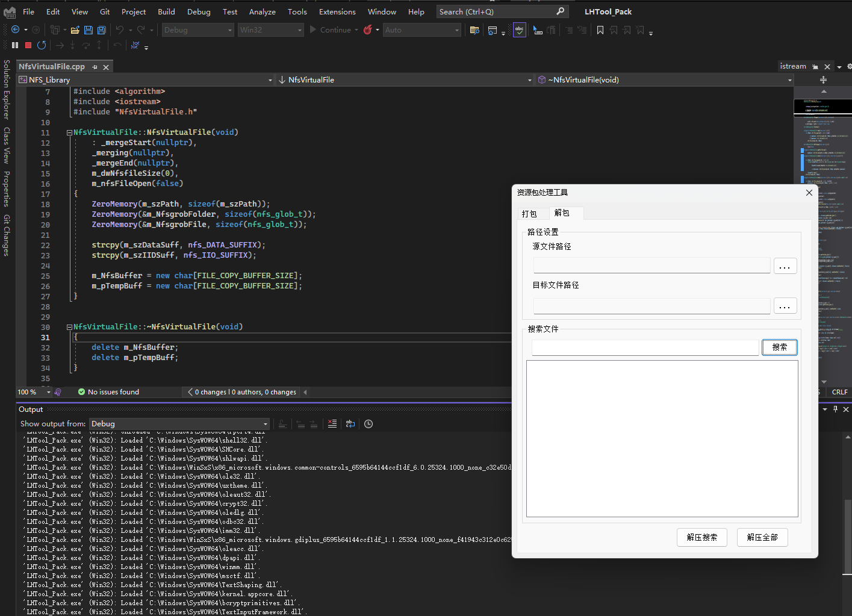Click the 解压搜索 button

pos(702,537)
